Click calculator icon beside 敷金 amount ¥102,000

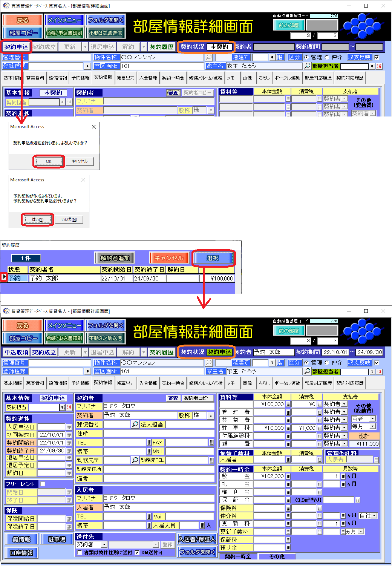click(x=288, y=477)
